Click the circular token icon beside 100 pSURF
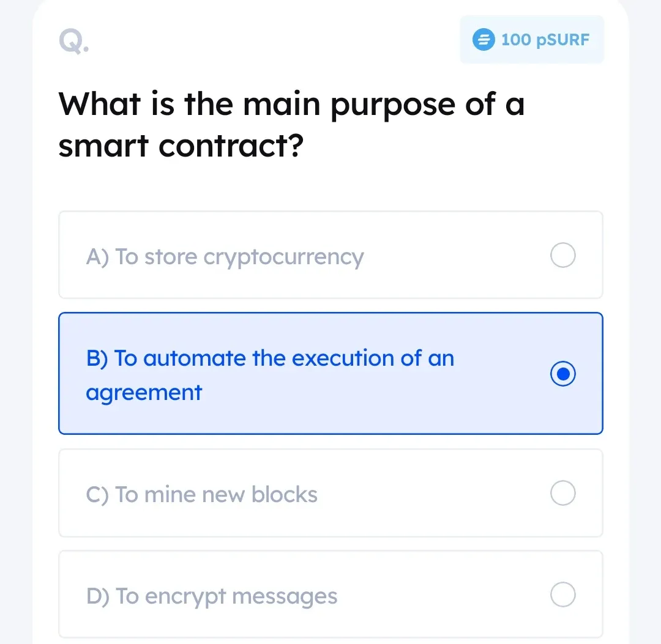The width and height of the screenshot is (661, 644). coord(483,40)
